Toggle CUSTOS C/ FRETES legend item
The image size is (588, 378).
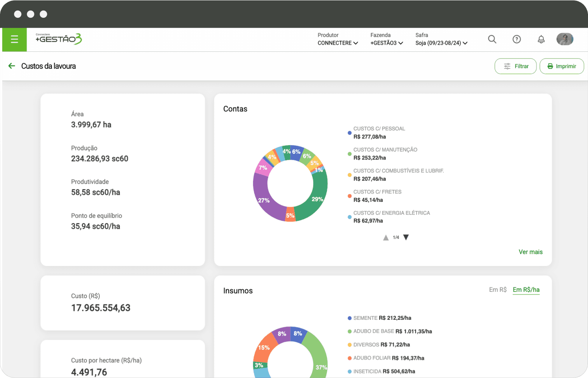(x=377, y=192)
